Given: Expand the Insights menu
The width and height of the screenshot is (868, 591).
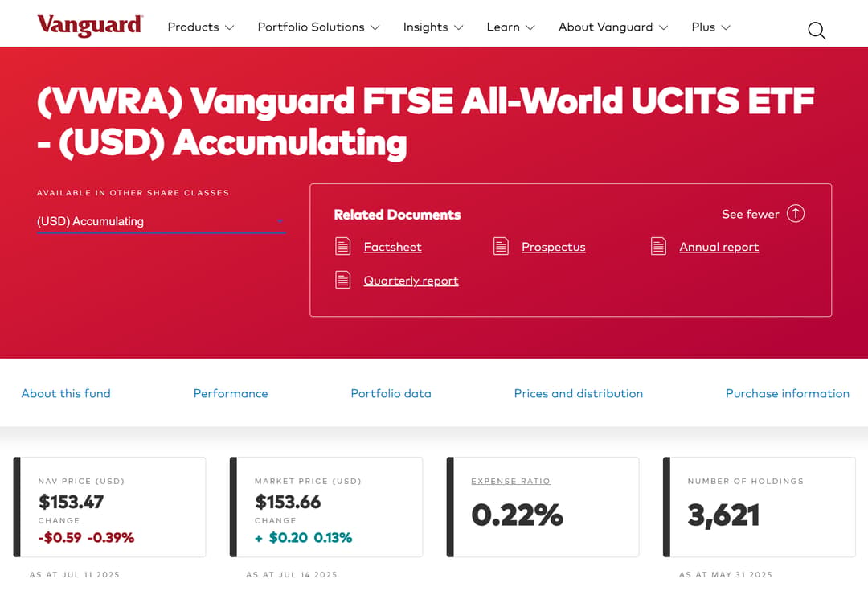Looking at the screenshot, I should (433, 27).
